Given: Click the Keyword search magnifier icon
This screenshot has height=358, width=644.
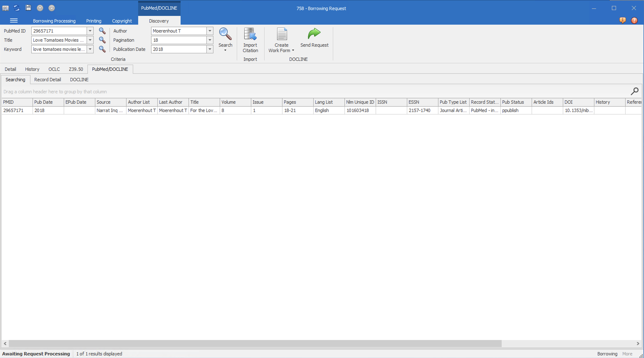Looking at the screenshot, I should tap(102, 49).
